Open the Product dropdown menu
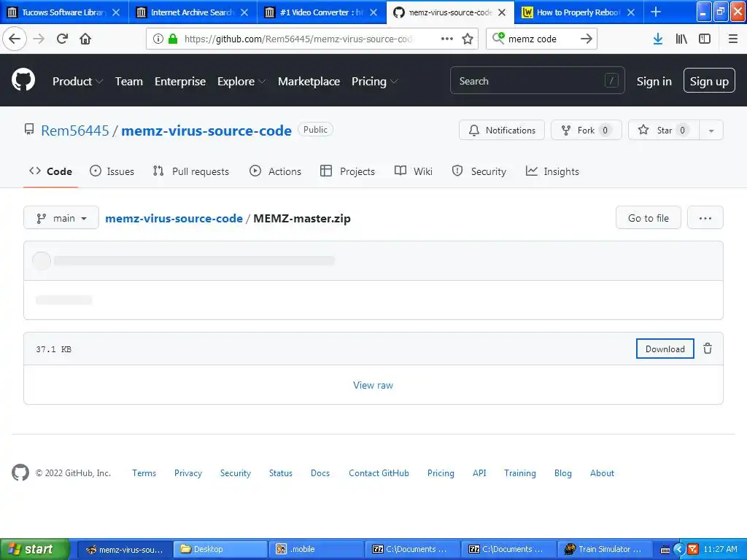Image resolution: width=747 pixels, height=560 pixels. click(77, 82)
